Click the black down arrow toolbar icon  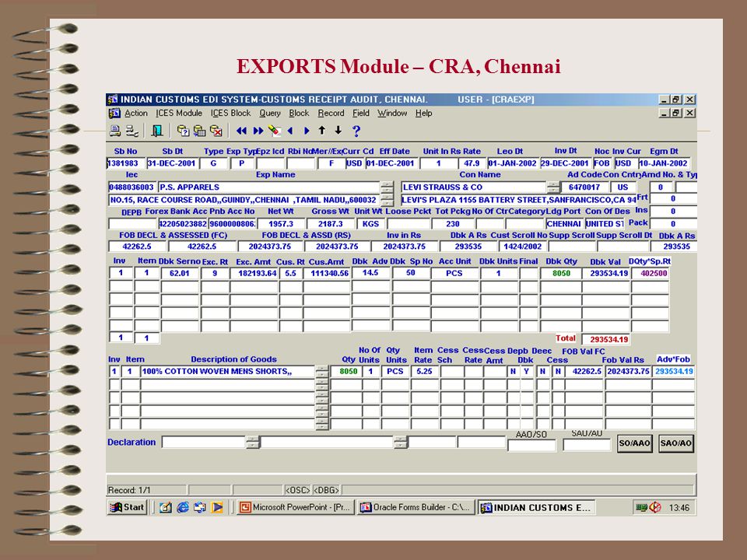(338, 130)
